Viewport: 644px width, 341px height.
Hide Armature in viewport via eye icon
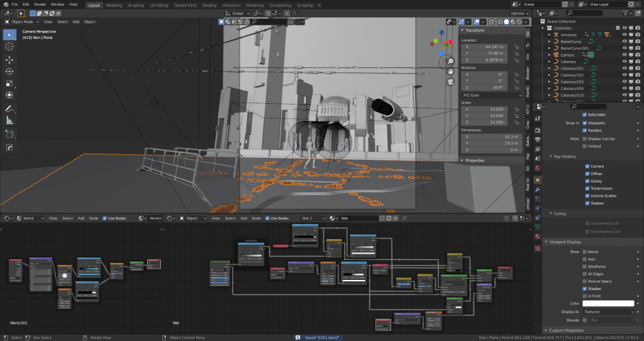pos(625,35)
